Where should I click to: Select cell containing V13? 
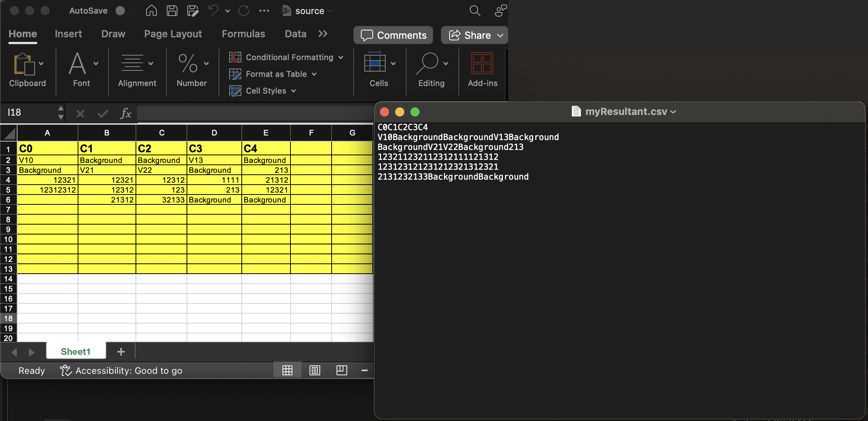click(214, 160)
